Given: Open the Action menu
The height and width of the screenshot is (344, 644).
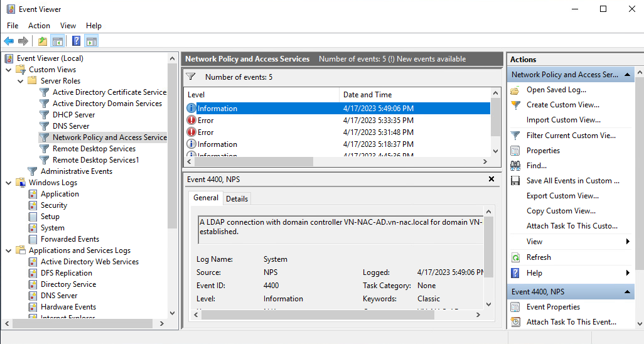Looking at the screenshot, I should point(39,26).
